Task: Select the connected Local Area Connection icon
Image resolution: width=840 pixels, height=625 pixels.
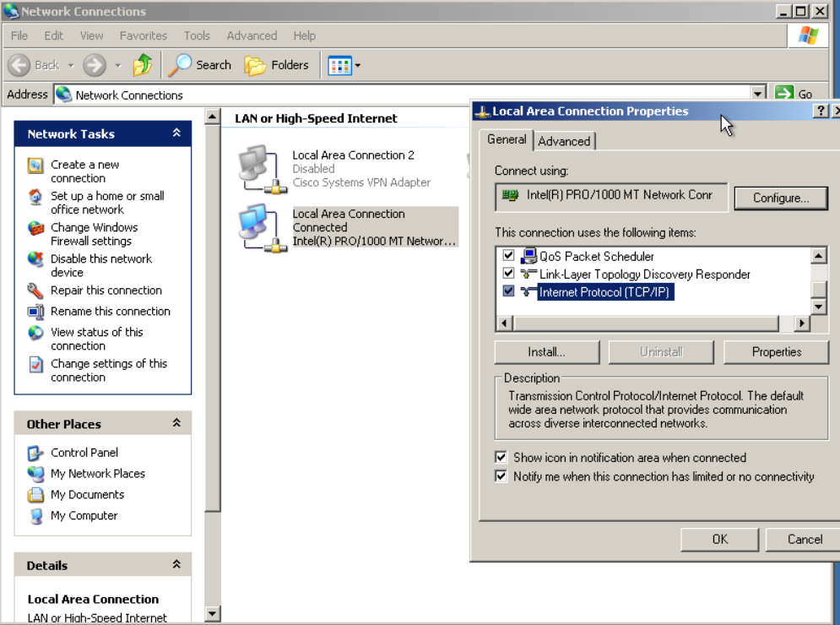Action: click(262, 228)
